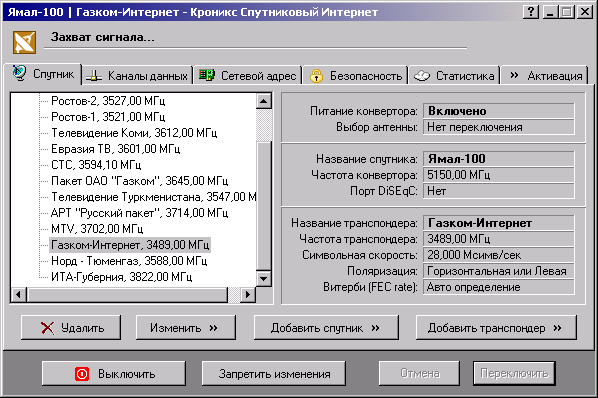598x398 pixels.
Task: Select Пакет ОАО "Газком", 3645,00 МГц
Action: (140, 181)
